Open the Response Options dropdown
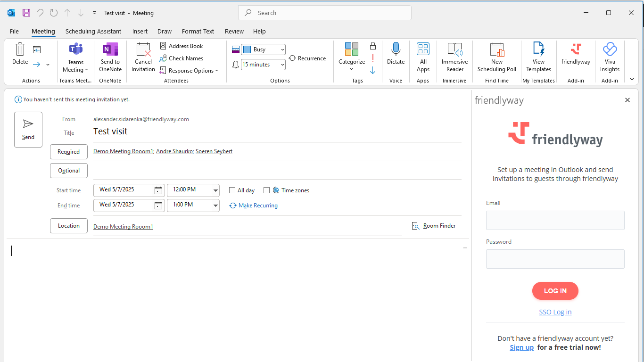The width and height of the screenshot is (644, 362). (x=189, y=70)
